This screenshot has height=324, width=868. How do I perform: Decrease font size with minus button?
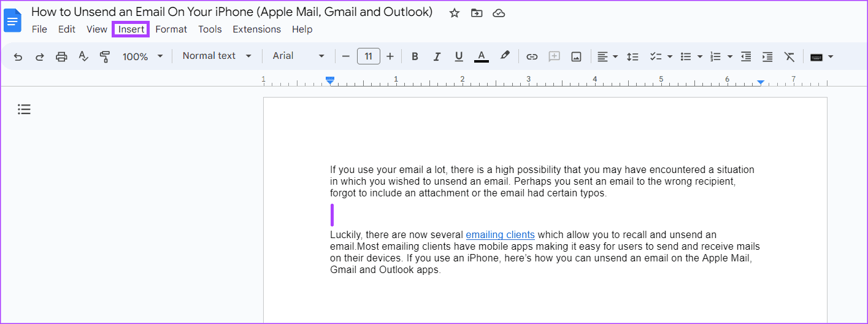(x=345, y=56)
